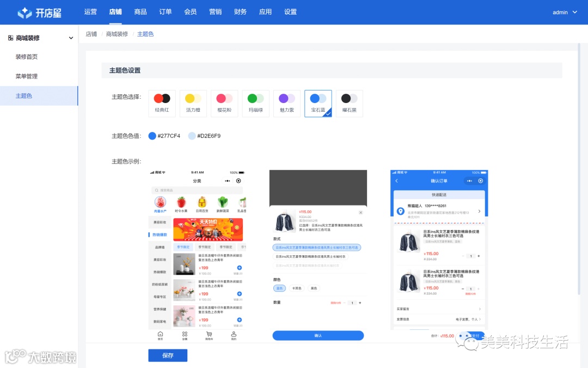Click the category preview's target circle icon

click(x=238, y=181)
